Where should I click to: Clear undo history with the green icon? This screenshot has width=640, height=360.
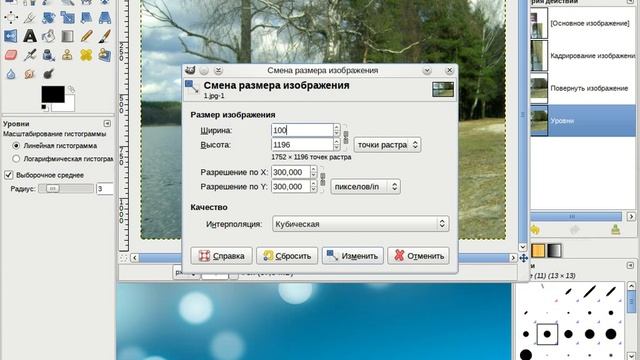pos(616,230)
